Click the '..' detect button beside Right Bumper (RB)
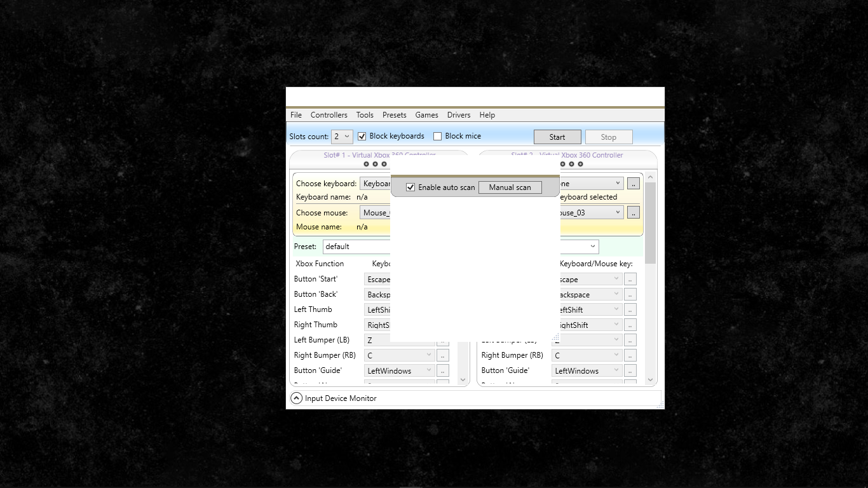 (442, 355)
